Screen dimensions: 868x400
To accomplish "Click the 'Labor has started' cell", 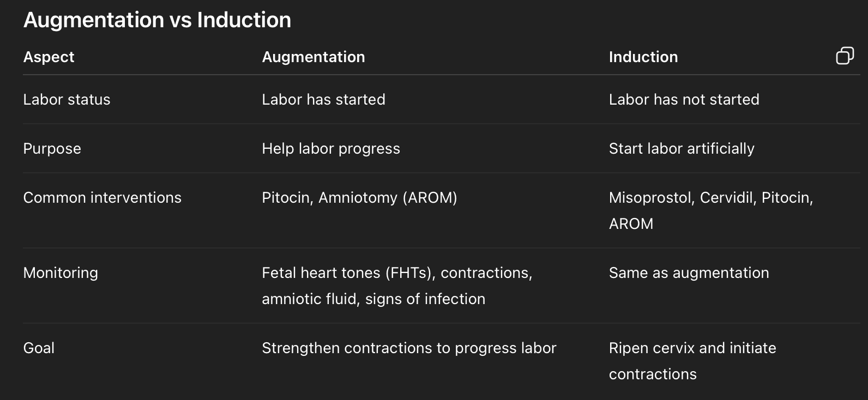I will pyautogui.click(x=323, y=99).
